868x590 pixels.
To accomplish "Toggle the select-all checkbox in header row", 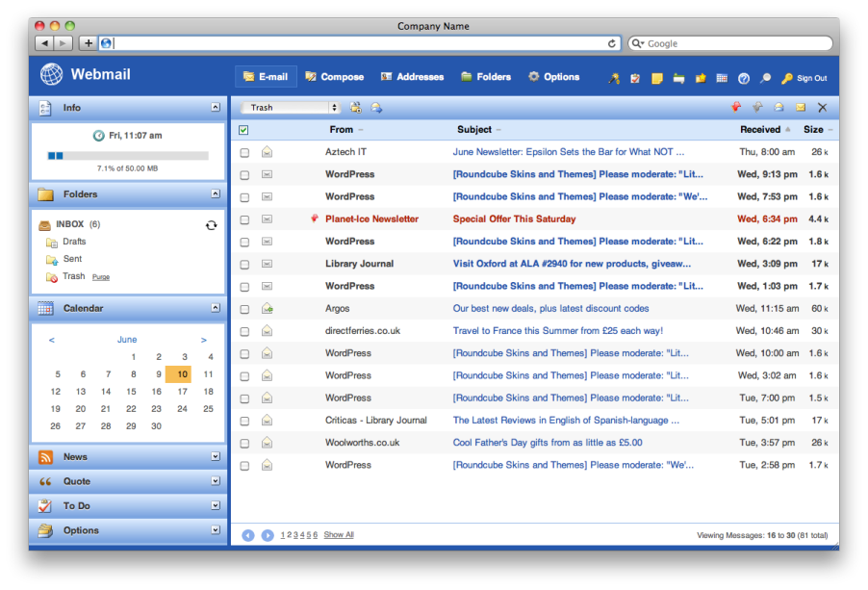I will (x=243, y=130).
